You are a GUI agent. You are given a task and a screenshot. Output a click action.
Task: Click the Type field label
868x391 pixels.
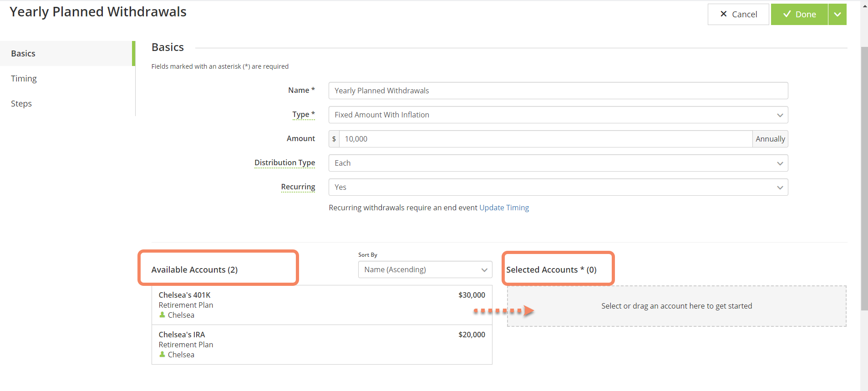pyautogui.click(x=303, y=114)
